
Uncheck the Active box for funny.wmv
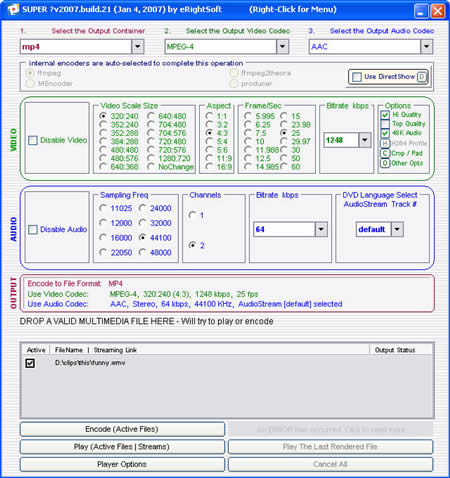30,363
